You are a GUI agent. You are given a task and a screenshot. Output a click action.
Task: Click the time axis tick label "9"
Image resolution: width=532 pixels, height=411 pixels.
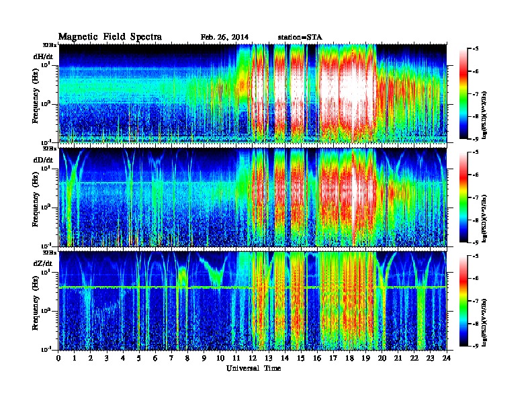click(x=204, y=358)
